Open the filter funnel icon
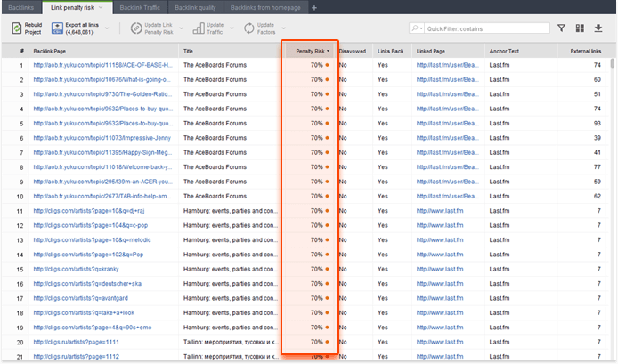The height and width of the screenshot is (364, 618). coord(561,28)
